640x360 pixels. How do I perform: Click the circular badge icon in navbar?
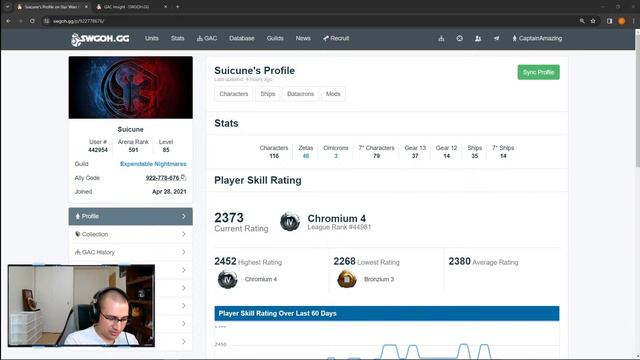[460, 38]
